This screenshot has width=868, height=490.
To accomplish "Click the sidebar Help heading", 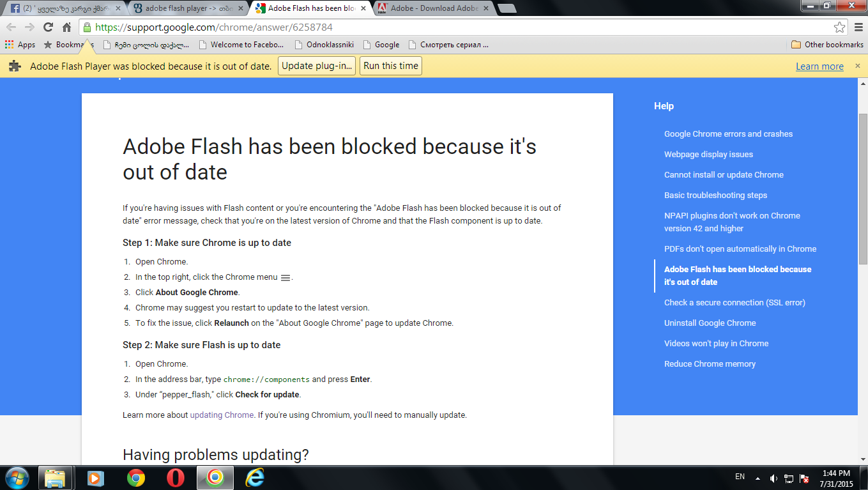I will 664,106.
